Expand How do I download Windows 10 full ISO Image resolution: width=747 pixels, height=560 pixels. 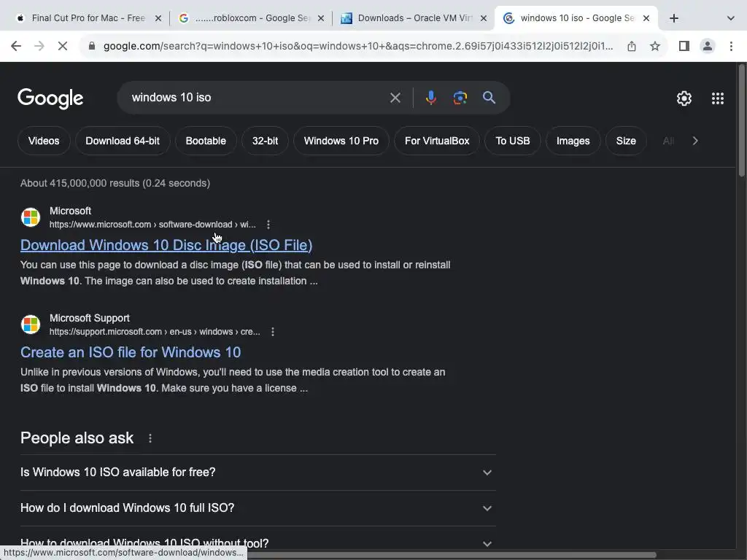click(x=258, y=508)
